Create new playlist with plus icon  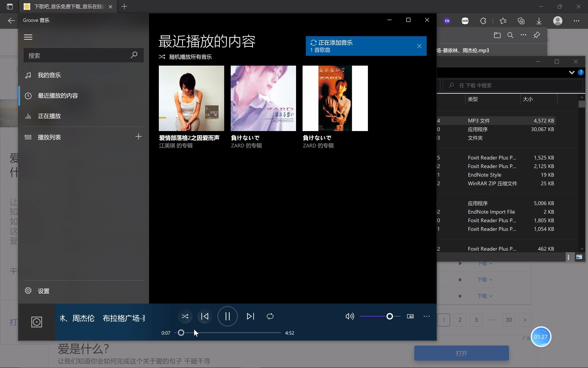pos(138,137)
